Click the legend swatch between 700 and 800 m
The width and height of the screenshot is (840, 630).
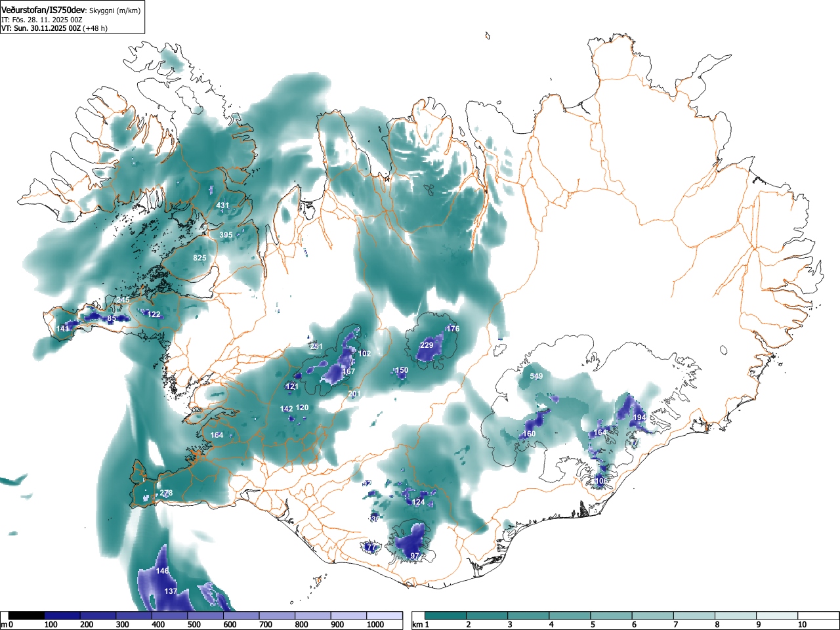(277, 616)
